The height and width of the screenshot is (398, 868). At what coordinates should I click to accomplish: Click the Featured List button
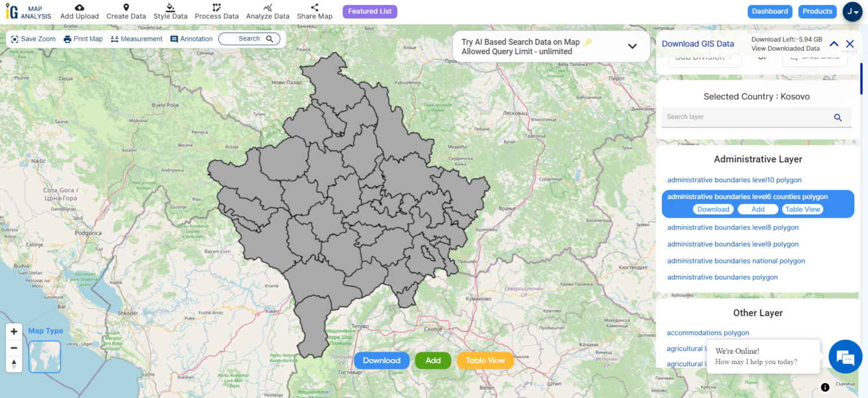point(370,11)
